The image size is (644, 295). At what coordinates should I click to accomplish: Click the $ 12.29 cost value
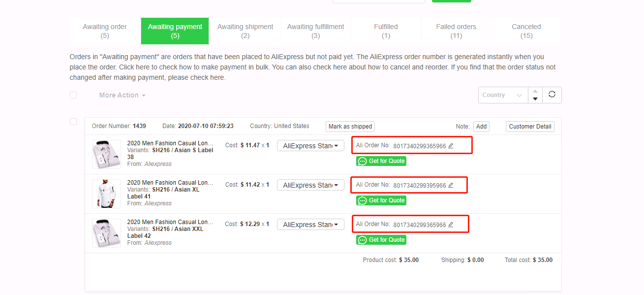(250, 224)
